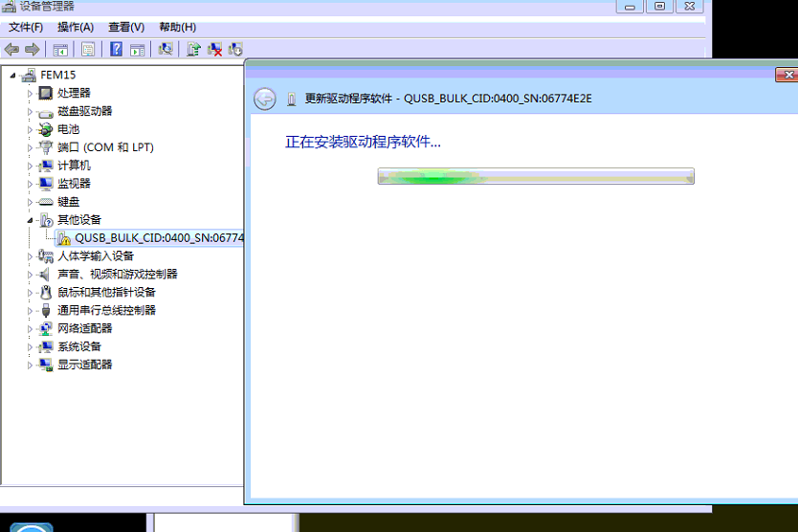Toggle the console tree pane toolbar icon

(x=60, y=50)
